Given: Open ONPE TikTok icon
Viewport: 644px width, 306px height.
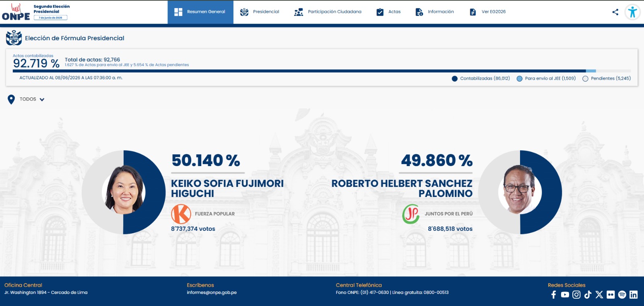Looking at the screenshot, I should click(588, 295).
